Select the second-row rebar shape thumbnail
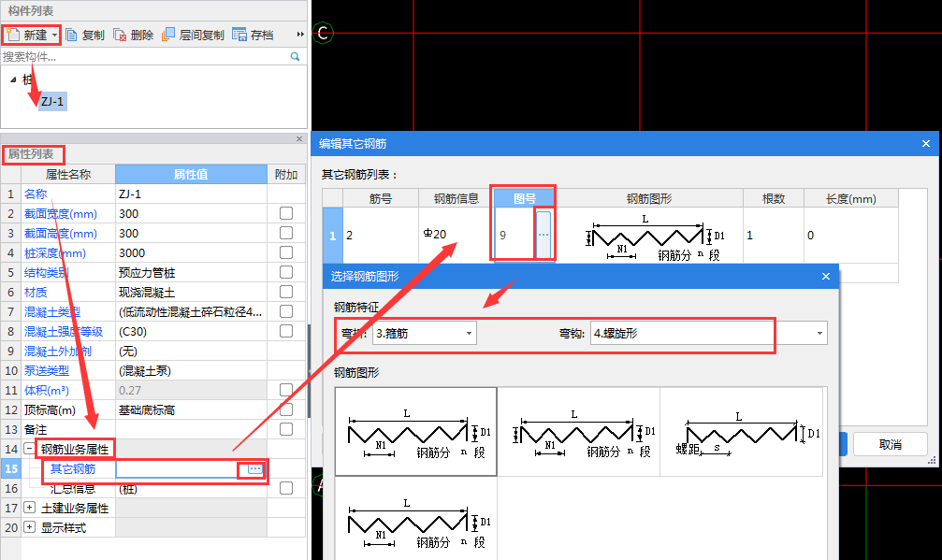The image size is (942, 560). click(x=415, y=519)
